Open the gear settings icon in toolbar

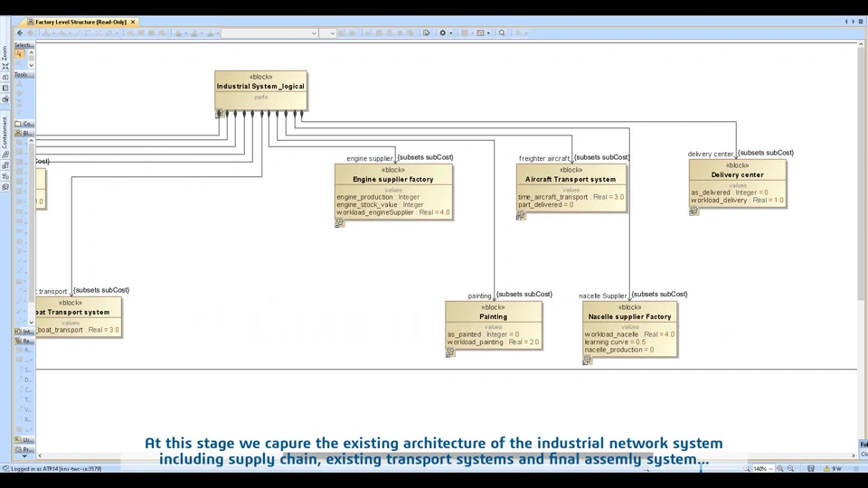442,33
